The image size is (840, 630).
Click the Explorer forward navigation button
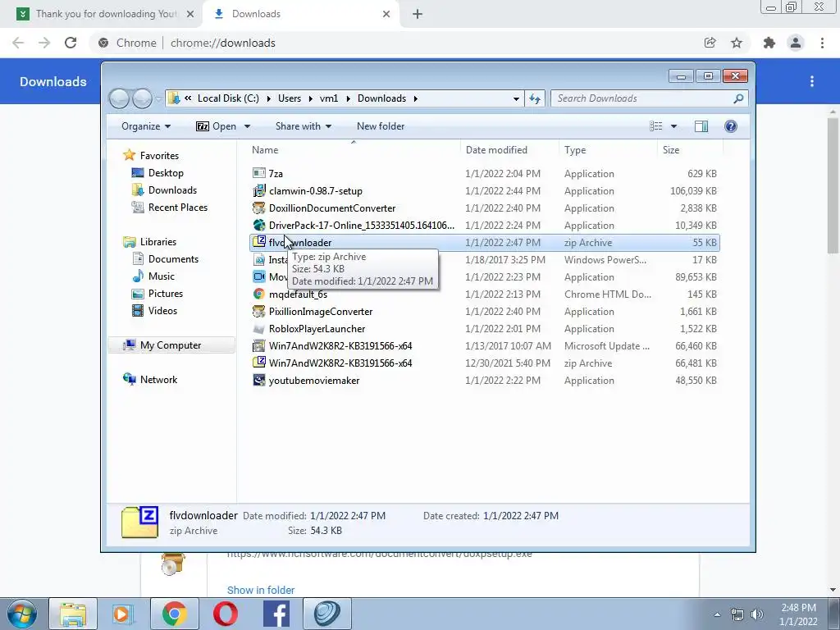(x=142, y=98)
